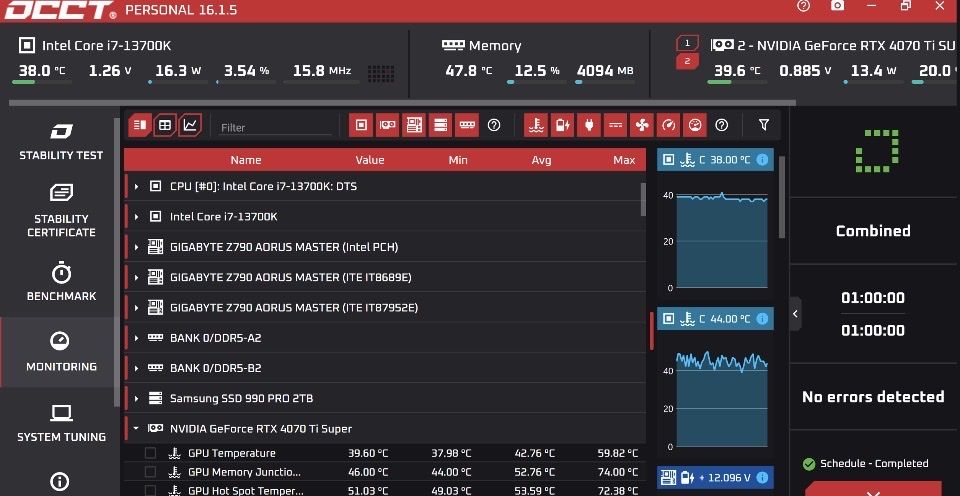Viewport: 960px width, 496px height.
Task: Click the Filter text field
Action: pyautogui.click(x=275, y=128)
